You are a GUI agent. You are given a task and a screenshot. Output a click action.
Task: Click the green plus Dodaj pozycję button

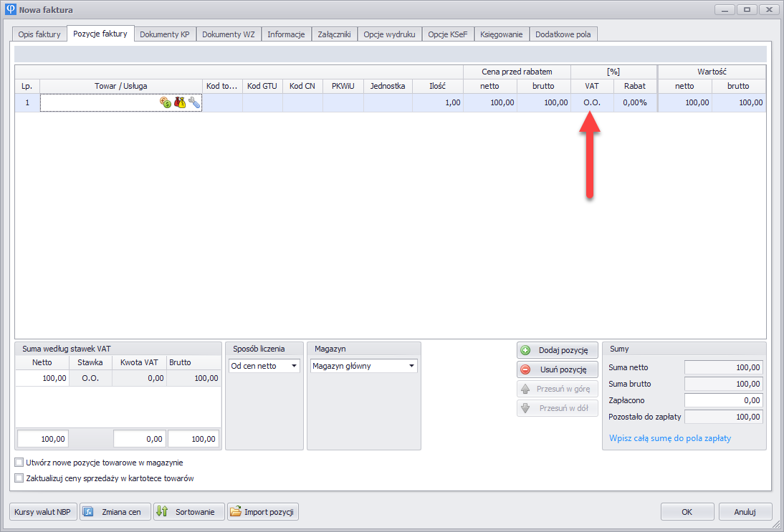click(x=557, y=350)
